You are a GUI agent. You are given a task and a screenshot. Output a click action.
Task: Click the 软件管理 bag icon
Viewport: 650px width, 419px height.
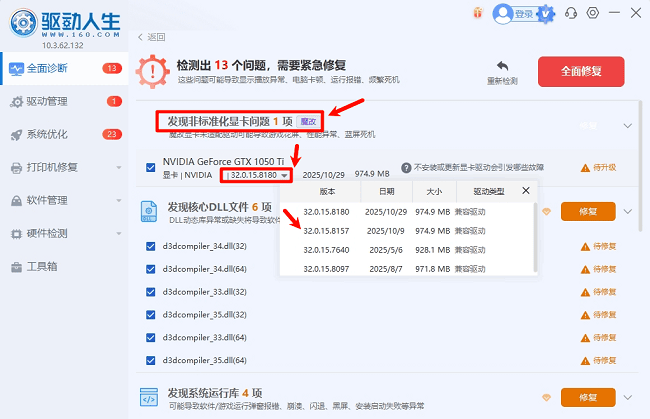pyautogui.click(x=17, y=201)
